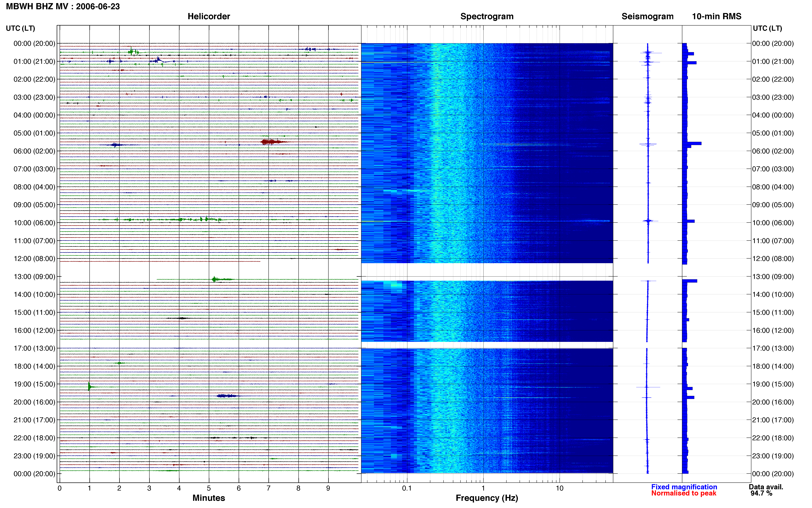Click frequency tick label "0.1"

[407, 488]
